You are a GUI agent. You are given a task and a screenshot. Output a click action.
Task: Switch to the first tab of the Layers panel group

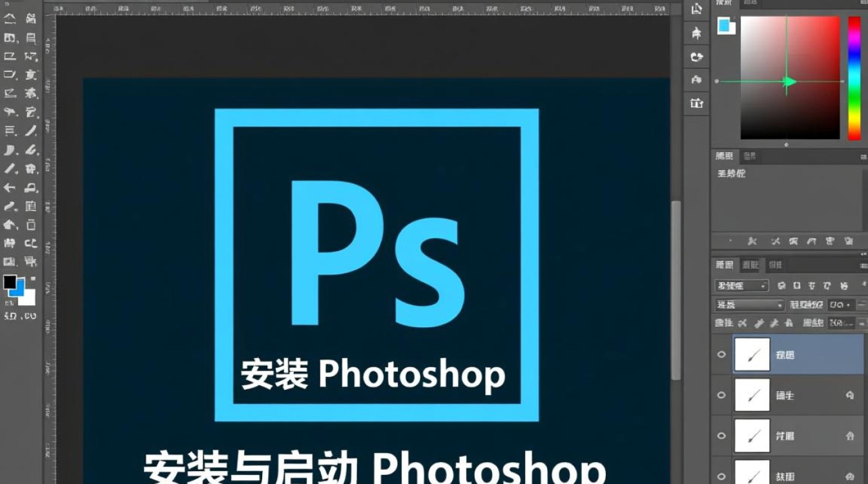(725, 265)
